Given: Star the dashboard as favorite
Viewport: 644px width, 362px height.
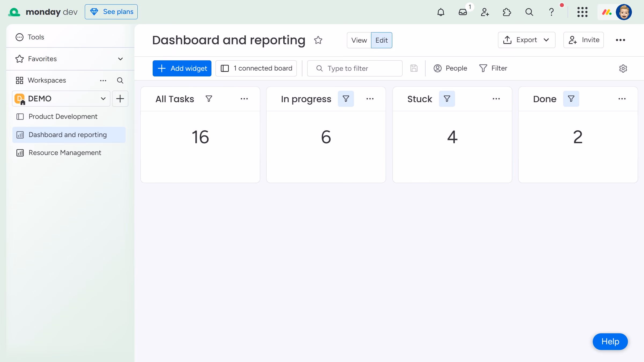Looking at the screenshot, I should coord(318,40).
